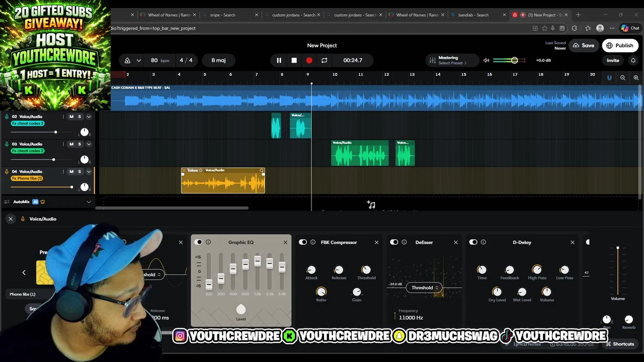Solo track 04 Voice/Audio
Screen dimensions: 644x362
click(79, 171)
